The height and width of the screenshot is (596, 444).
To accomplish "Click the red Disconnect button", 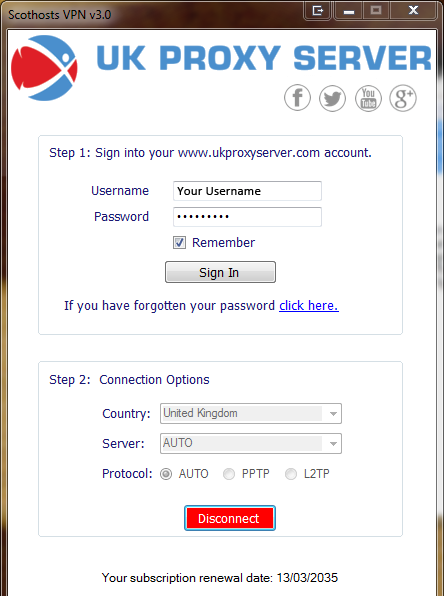I will pyautogui.click(x=230, y=518).
